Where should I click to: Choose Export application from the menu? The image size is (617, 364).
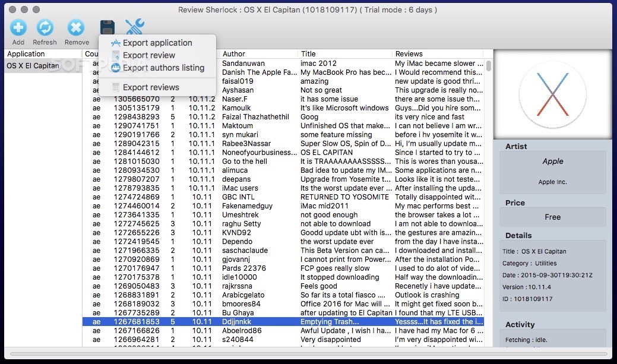[157, 43]
